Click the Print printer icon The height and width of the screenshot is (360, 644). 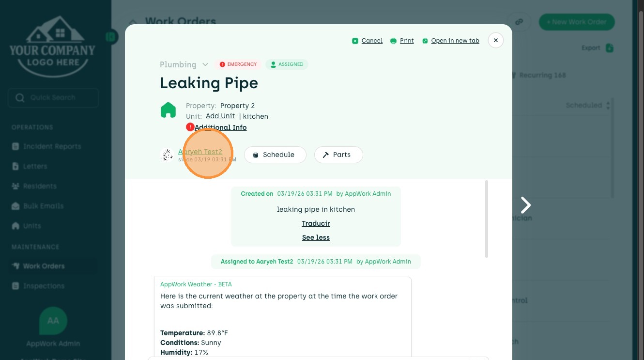(394, 41)
